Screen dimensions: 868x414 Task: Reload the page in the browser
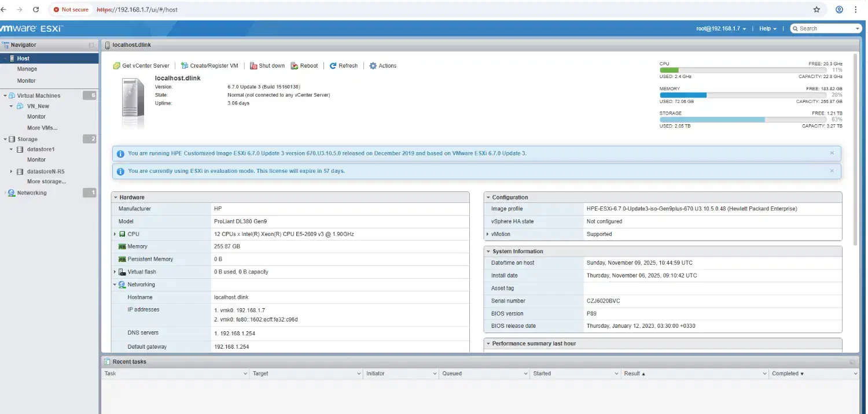(36, 10)
